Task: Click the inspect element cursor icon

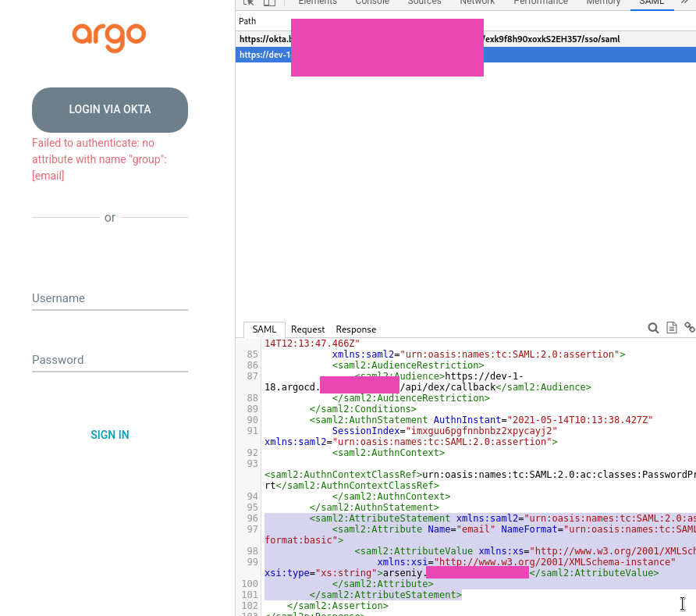Action: point(249,2)
